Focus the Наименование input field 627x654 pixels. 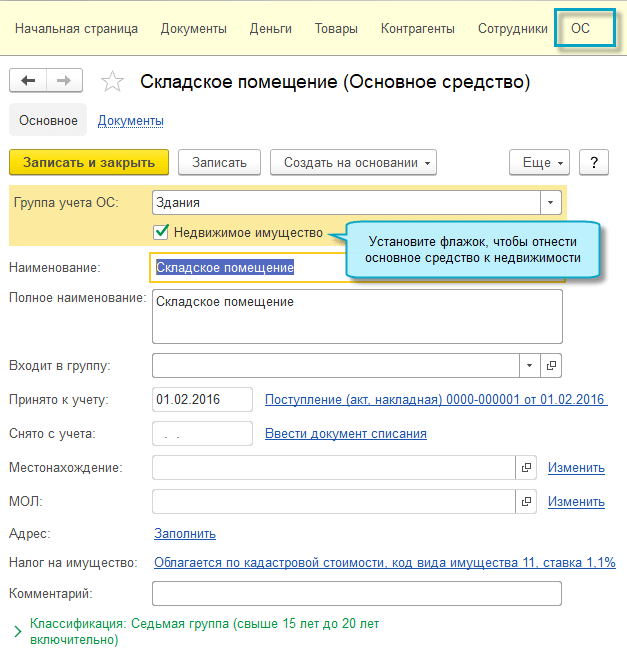click(250, 267)
